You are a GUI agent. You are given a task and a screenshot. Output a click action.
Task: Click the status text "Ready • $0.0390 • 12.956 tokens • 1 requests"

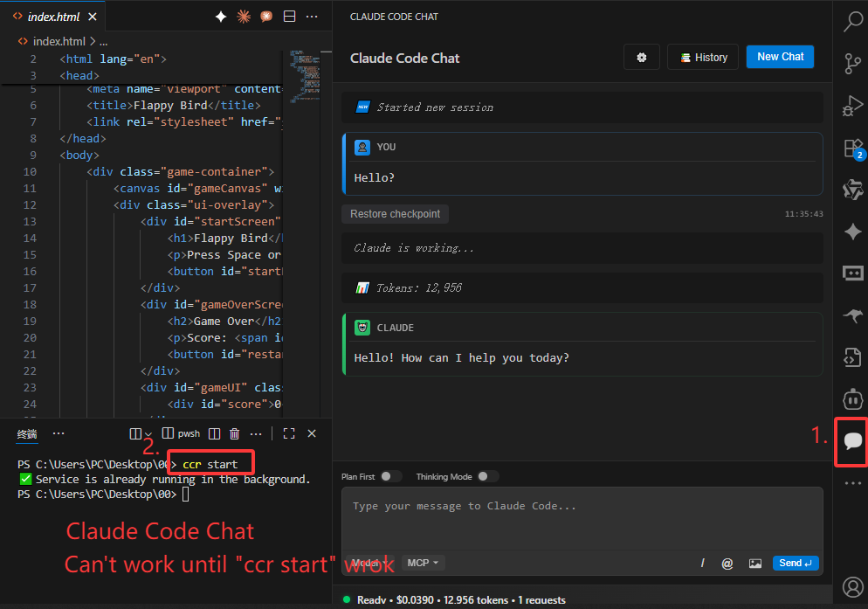[x=461, y=600]
